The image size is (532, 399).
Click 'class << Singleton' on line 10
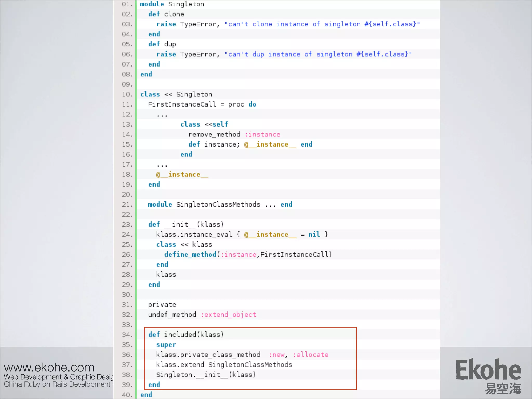coord(176,94)
